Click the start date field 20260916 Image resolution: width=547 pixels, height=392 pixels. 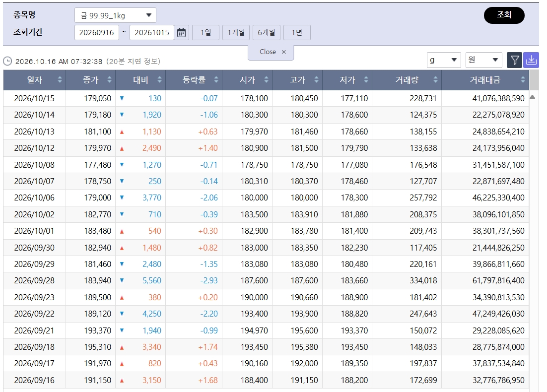point(97,32)
